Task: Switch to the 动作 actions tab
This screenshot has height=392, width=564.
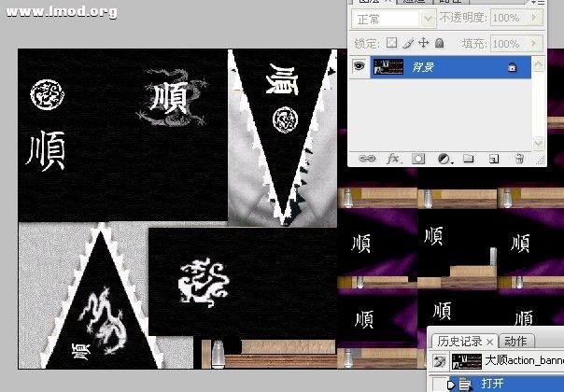Action: 515,341
